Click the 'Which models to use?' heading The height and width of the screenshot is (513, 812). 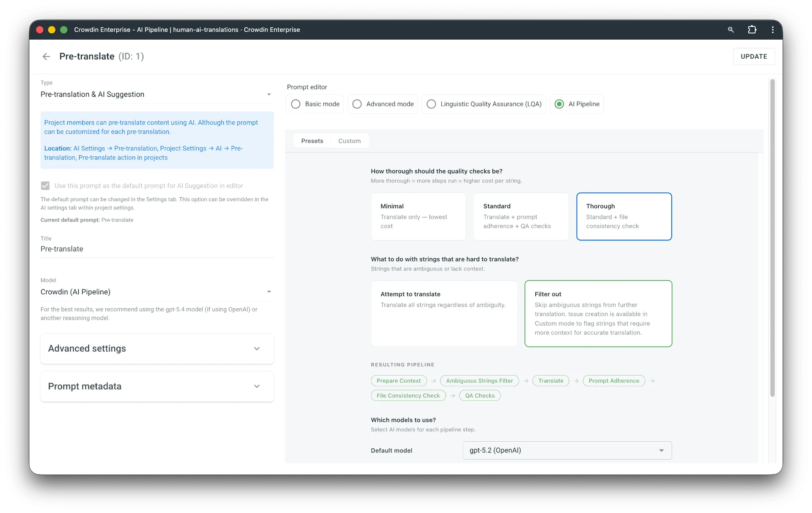403,420
